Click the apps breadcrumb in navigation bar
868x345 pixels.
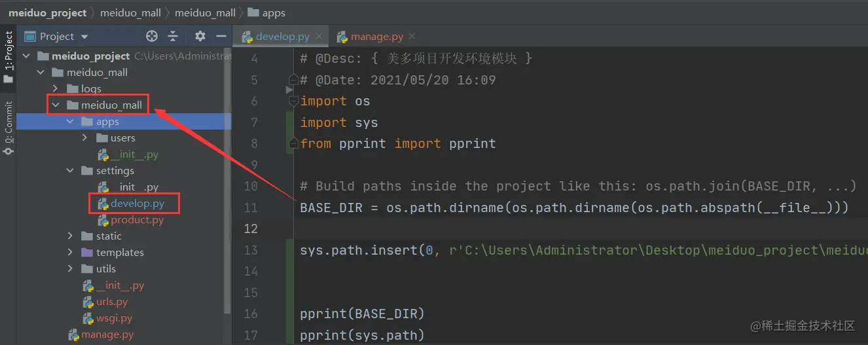point(274,12)
